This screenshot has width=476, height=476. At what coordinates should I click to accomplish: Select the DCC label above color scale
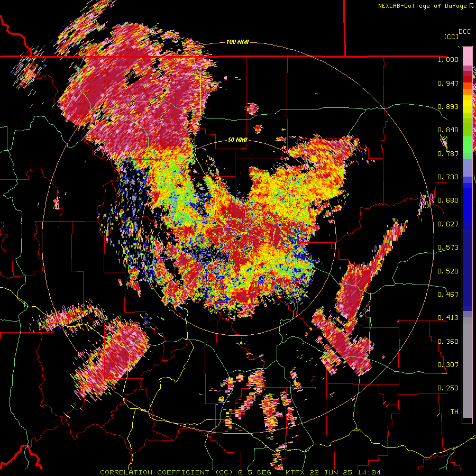pos(464,32)
